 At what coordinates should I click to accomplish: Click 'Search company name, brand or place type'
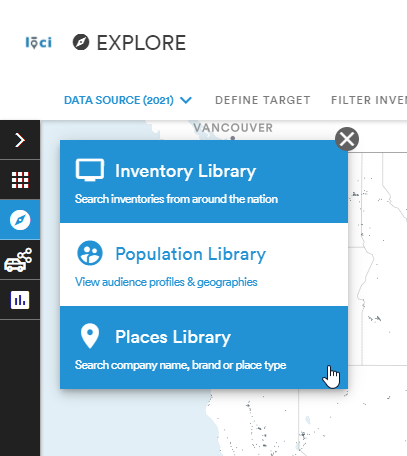[x=180, y=365]
